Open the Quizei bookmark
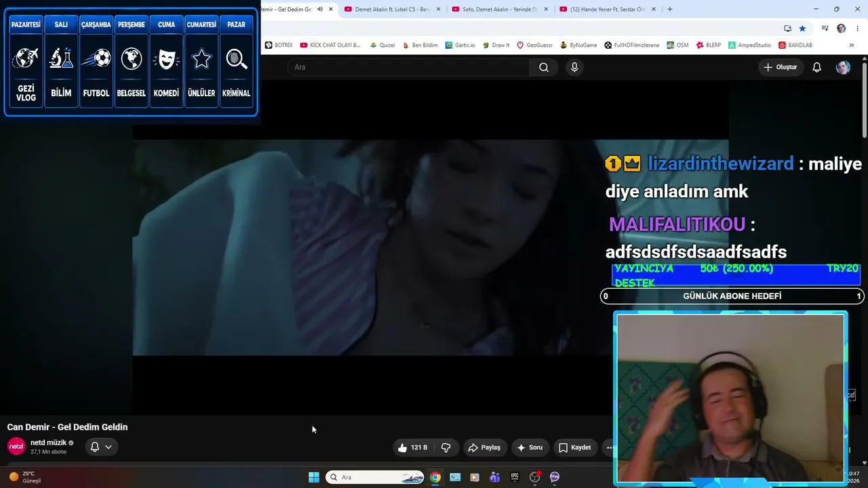Screen dimensions: 868x488 (382, 45)
